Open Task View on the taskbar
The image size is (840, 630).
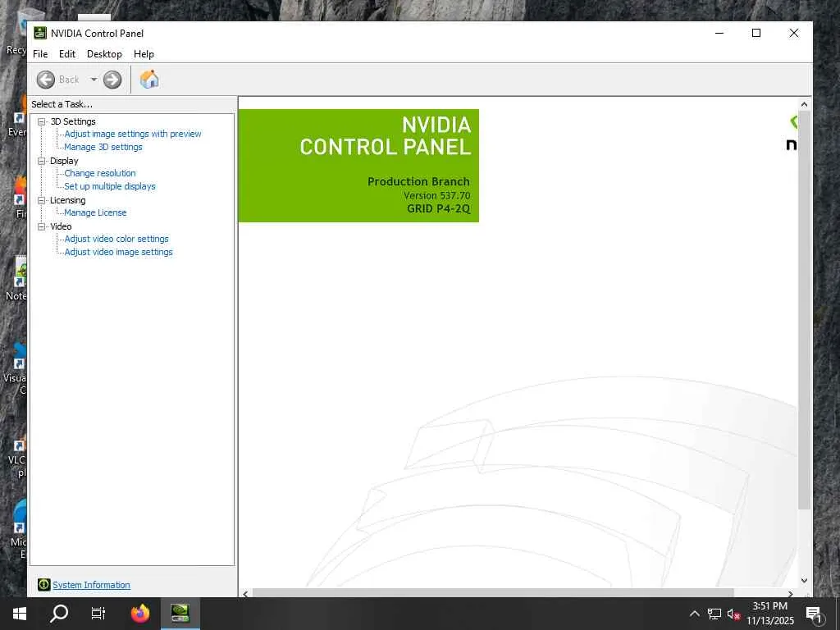click(98, 614)
